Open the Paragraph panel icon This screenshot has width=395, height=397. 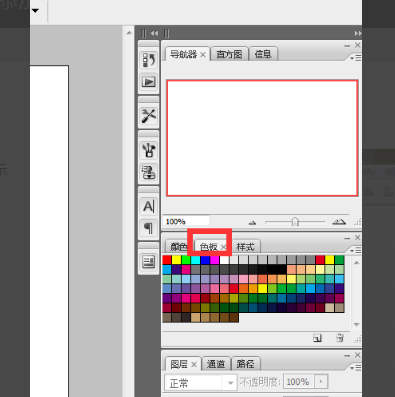point(149,228)
